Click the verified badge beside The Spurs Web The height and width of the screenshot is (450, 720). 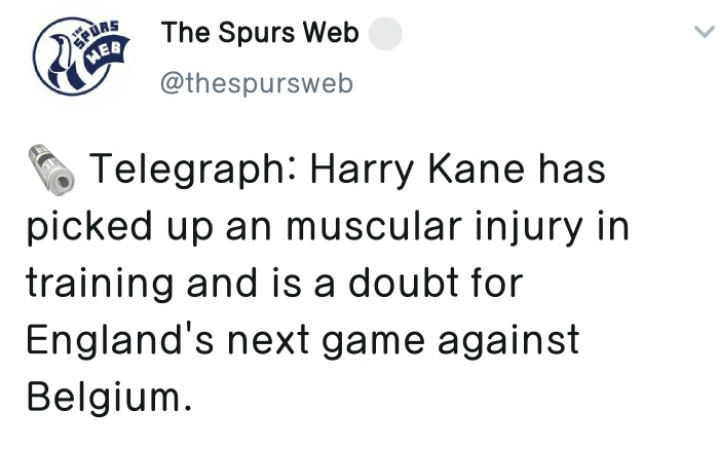tap(387, 35)
